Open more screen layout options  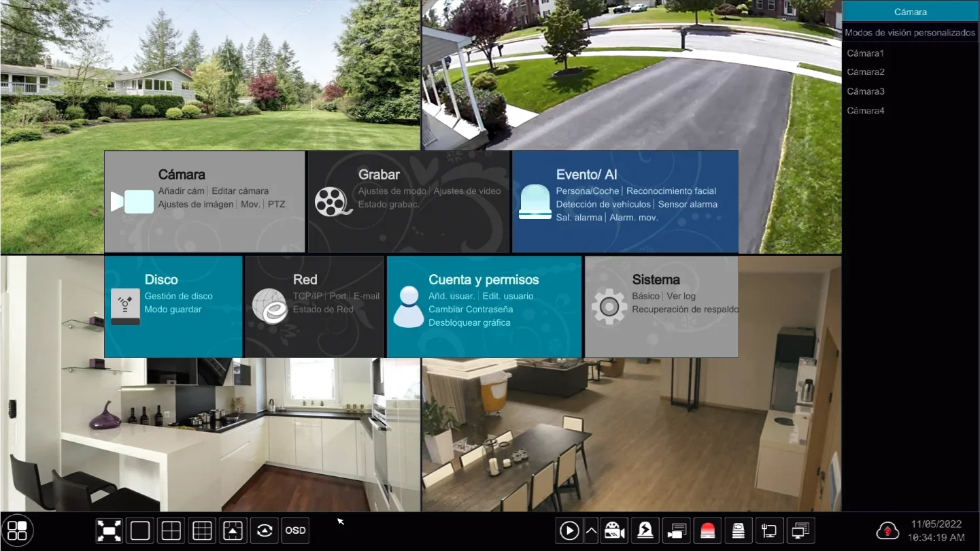(x=233, y=531)
